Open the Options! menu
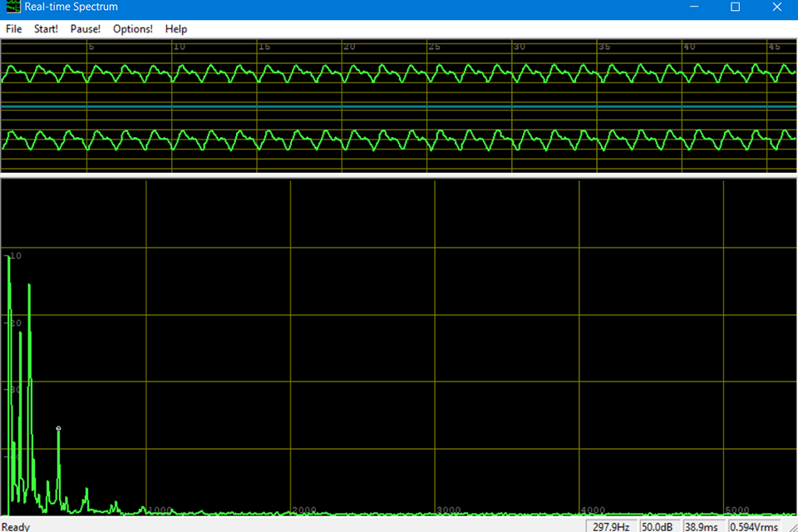The height and width of the screenshot is (532, 798). point(133,29)
